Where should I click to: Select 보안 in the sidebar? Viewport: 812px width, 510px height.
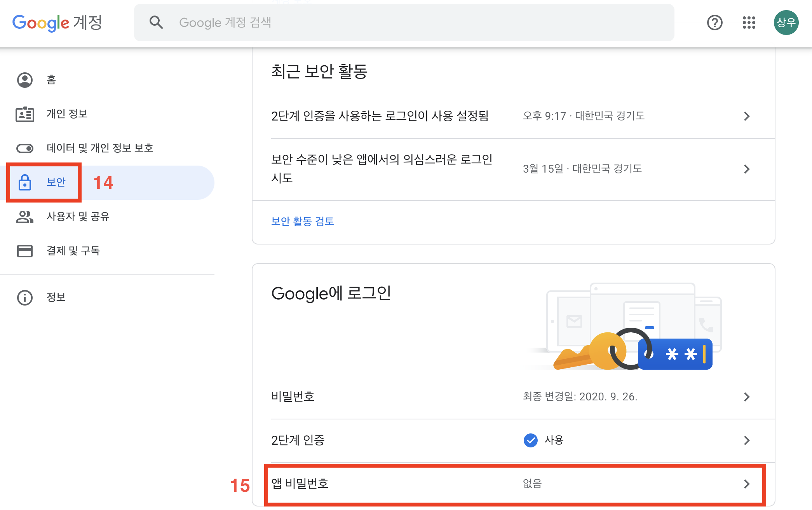[x=107, y=183]
